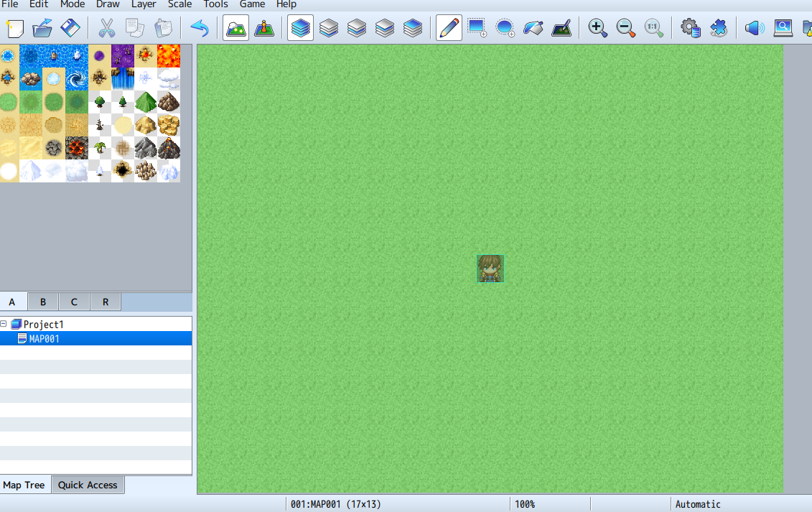Switch to the Quick Access tab
Image resolution: width=812 pixels, height=512 pixels.
coord(88,485)
